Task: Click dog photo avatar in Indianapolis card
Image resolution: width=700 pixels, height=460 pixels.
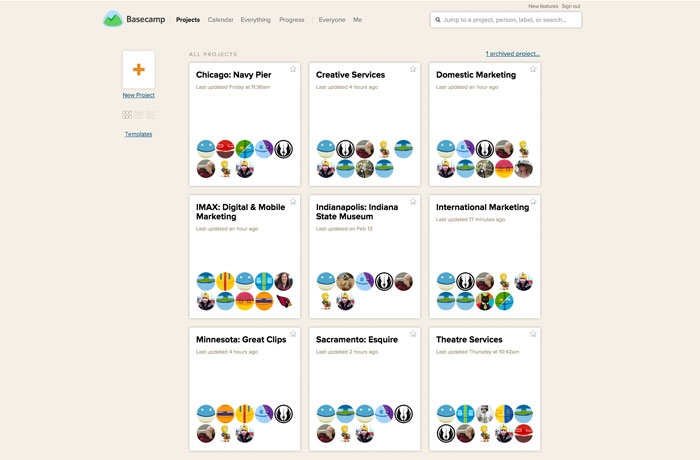Action: [345, 281]
